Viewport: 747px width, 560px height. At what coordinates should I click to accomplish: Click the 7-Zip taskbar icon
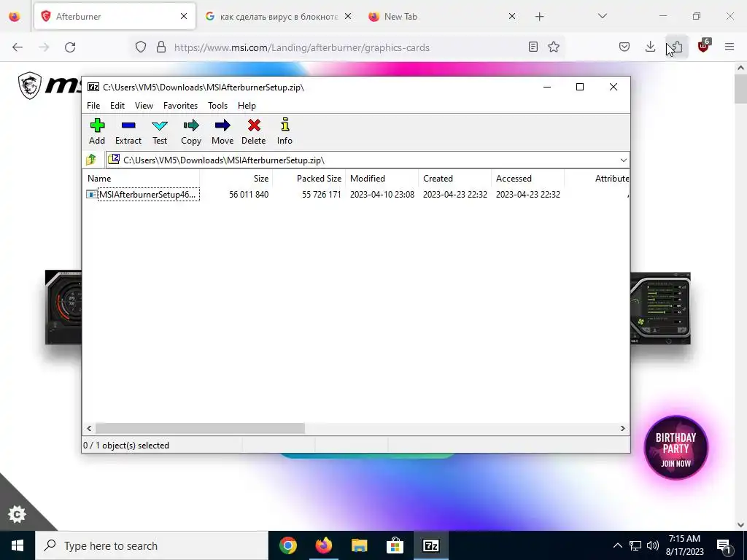click(x=430, y=545)
